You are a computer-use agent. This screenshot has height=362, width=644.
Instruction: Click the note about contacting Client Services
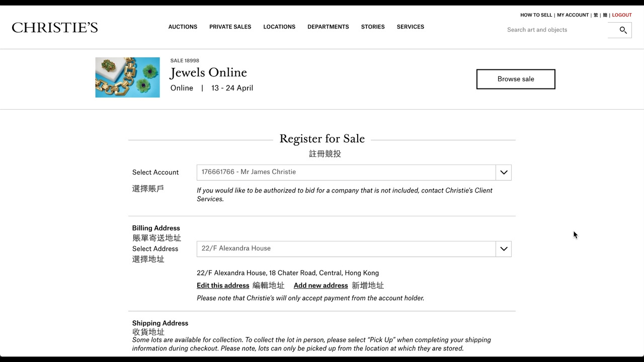(345, 195)
